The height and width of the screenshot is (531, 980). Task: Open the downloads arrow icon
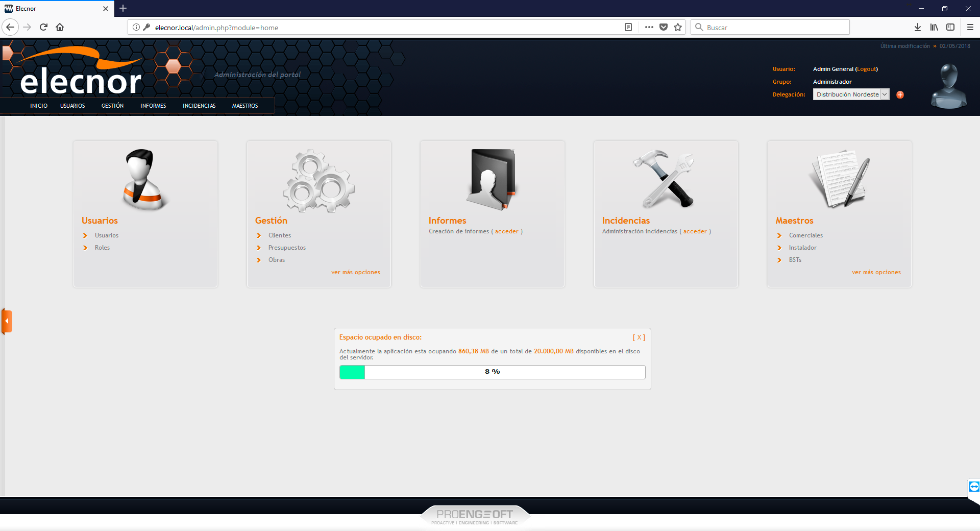917,27
